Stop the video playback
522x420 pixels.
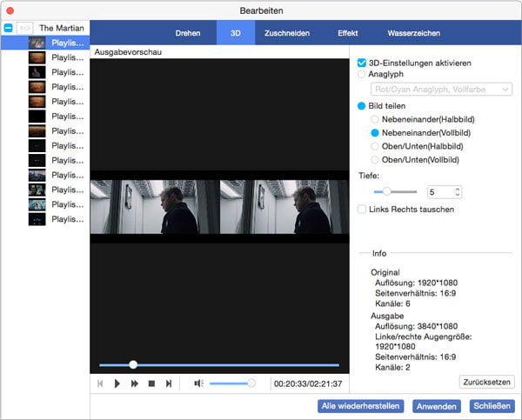151,383
